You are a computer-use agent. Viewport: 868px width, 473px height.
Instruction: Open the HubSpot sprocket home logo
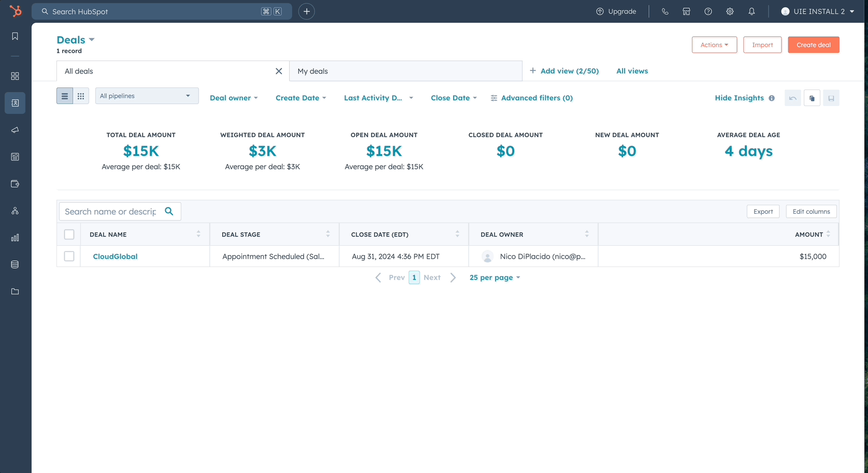(x=16, y=11)
